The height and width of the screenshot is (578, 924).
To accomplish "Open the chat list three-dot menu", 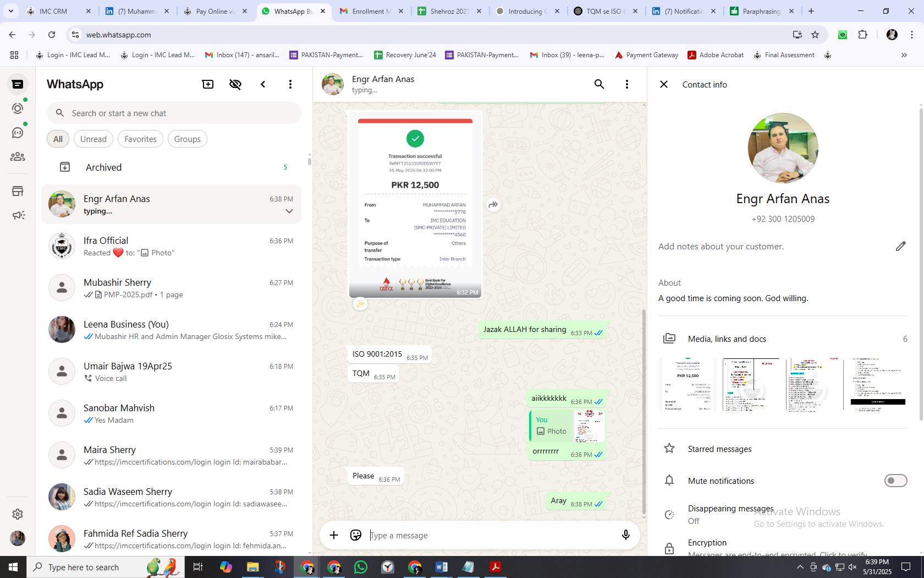I will [290, 84].
